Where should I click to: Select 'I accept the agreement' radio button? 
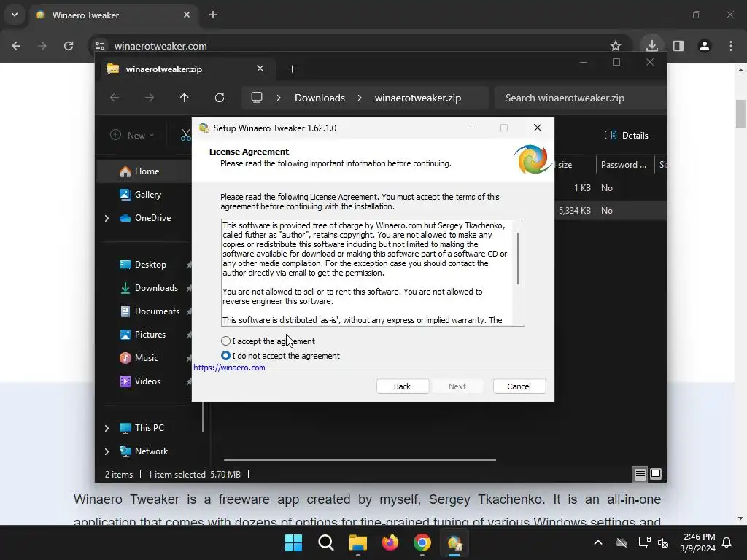[226, 341]
